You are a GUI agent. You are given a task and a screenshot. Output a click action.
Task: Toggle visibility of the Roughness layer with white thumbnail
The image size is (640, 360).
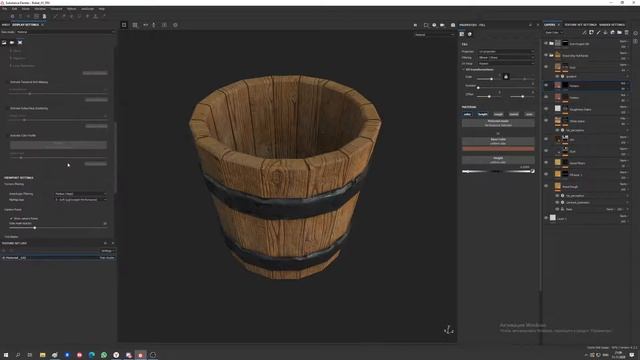coord(546,109)
